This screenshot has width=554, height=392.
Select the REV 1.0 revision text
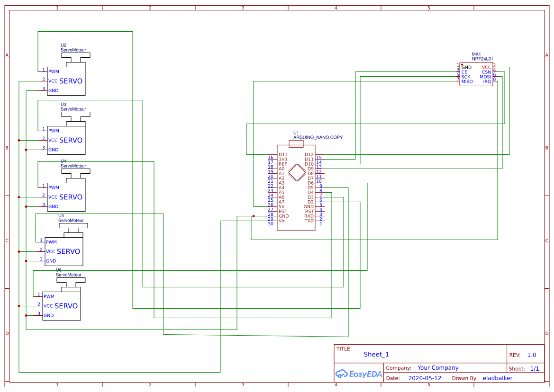(x=531, y=355)
